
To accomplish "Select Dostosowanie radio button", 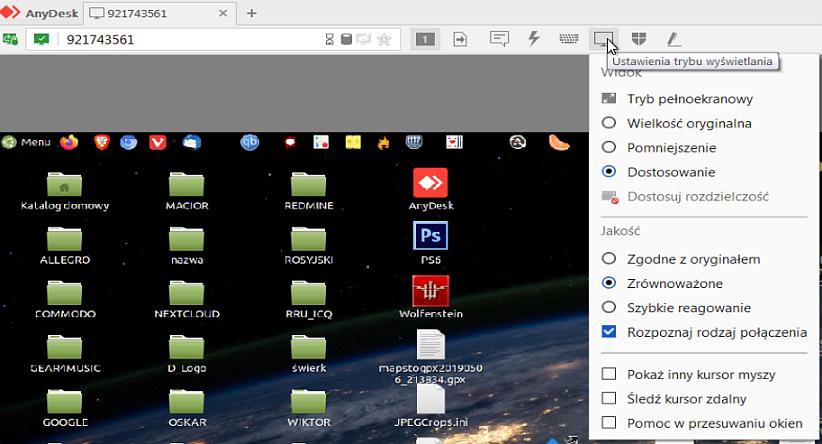I will (609, 172).
